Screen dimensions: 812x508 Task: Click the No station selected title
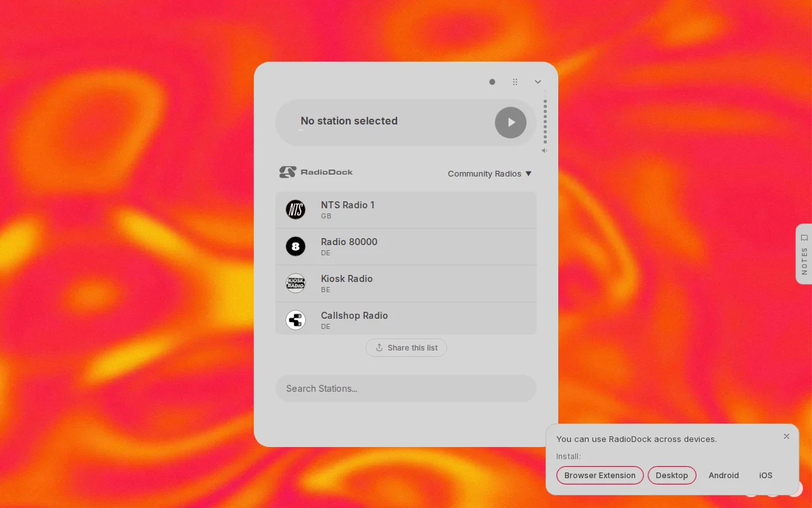pyautogui.click(x=349, y=121)
